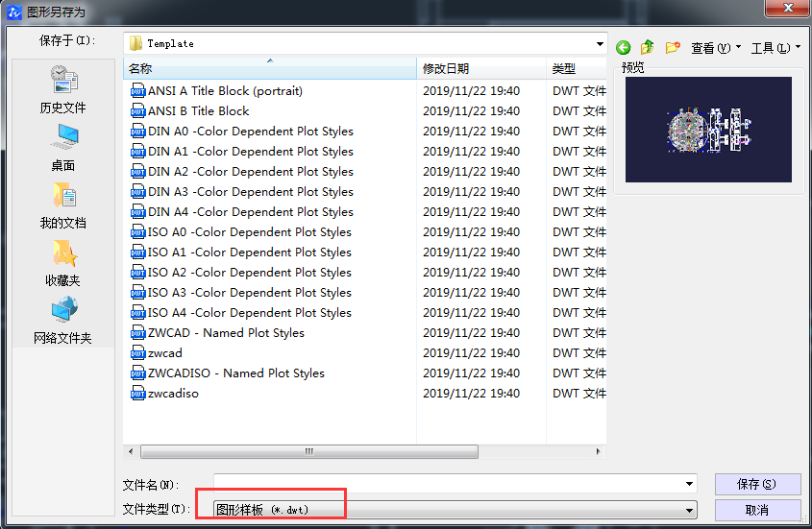
Task: Click the date cell for ZWCAD - Named Plot Styles
Action: click(x=471, y=333)
